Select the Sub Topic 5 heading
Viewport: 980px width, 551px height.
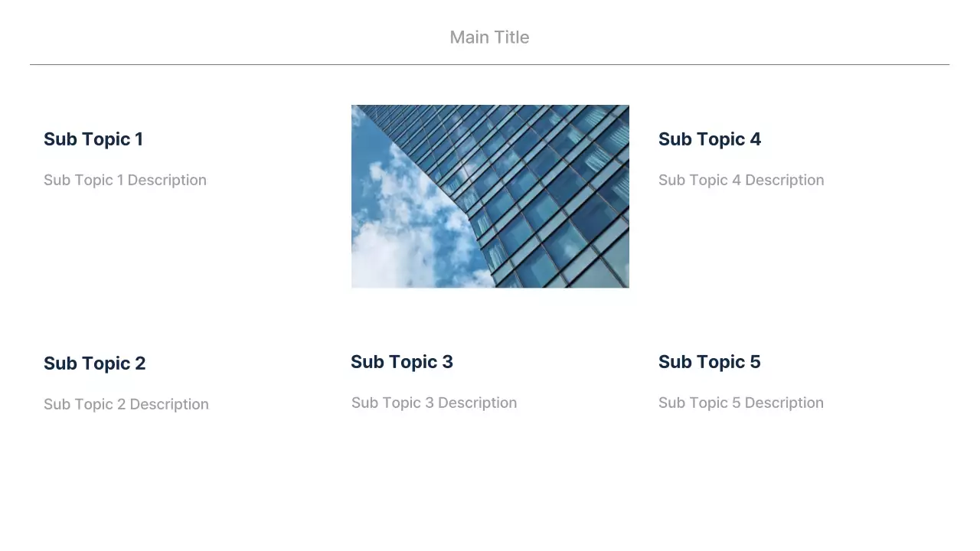coord(710,362)
